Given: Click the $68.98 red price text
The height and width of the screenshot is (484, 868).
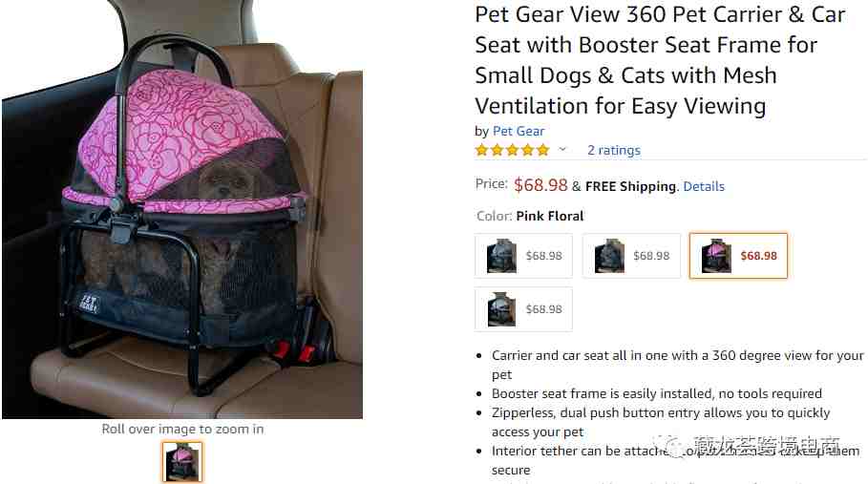Looking at the screenshot, I should (x=540, y=185).
